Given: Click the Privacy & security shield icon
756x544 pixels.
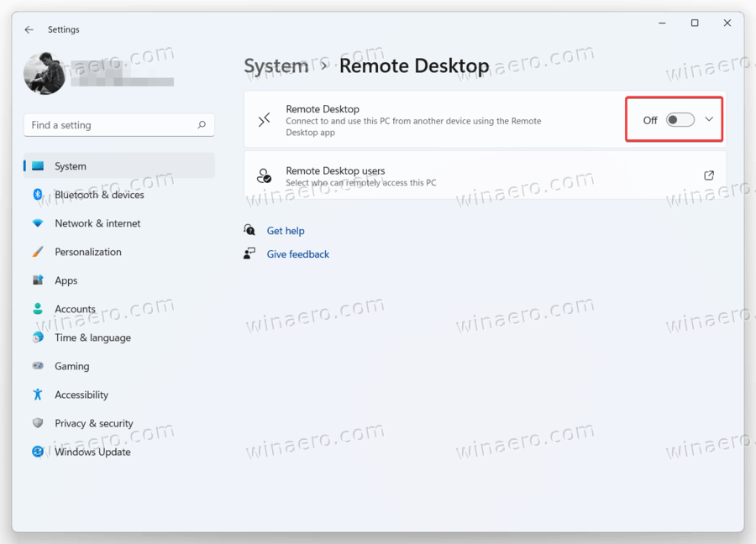Looking at the screenshot, I should click(x=38, y=423).
